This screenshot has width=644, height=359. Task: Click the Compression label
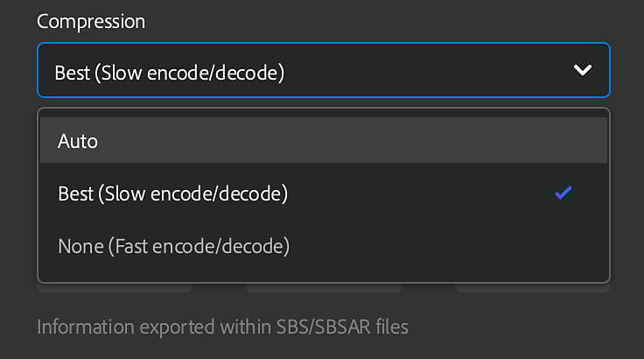(91, 21)
